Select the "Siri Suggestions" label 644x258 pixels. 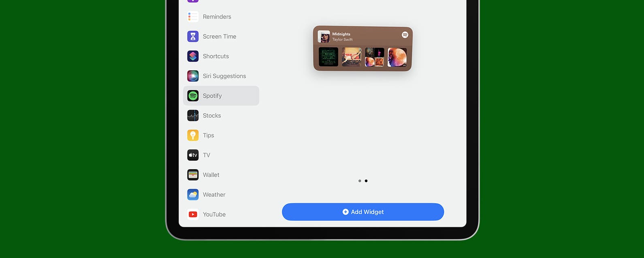coord(224,76)
